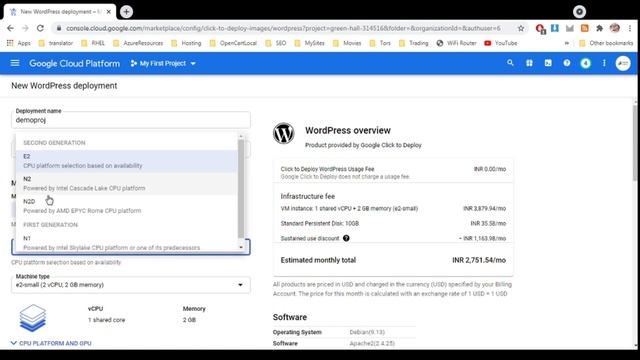Open the Hosting bookmark folder
This screenshot has width=640, height=360.
187,43
